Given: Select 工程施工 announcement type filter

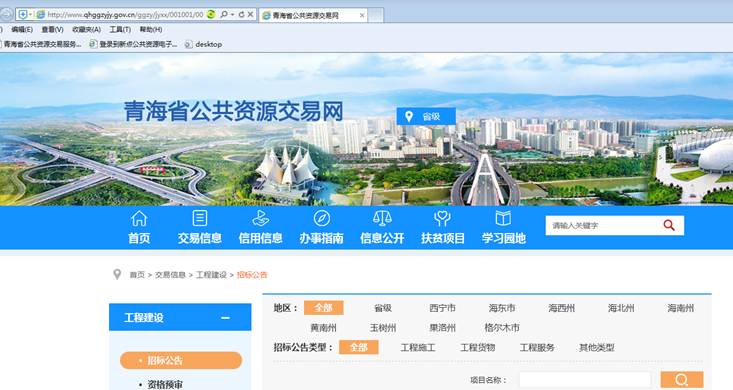Looking at the screenshot, I should (x=418, y=347).
